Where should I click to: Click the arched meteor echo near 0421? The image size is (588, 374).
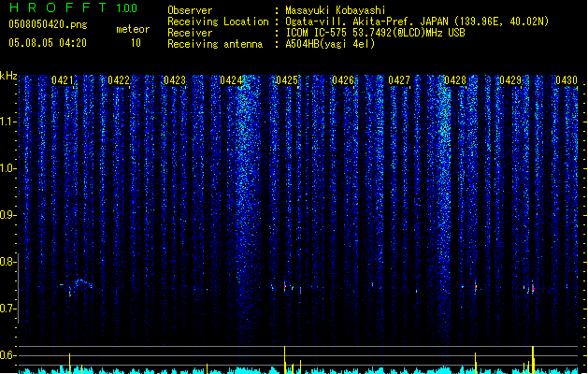83,283
